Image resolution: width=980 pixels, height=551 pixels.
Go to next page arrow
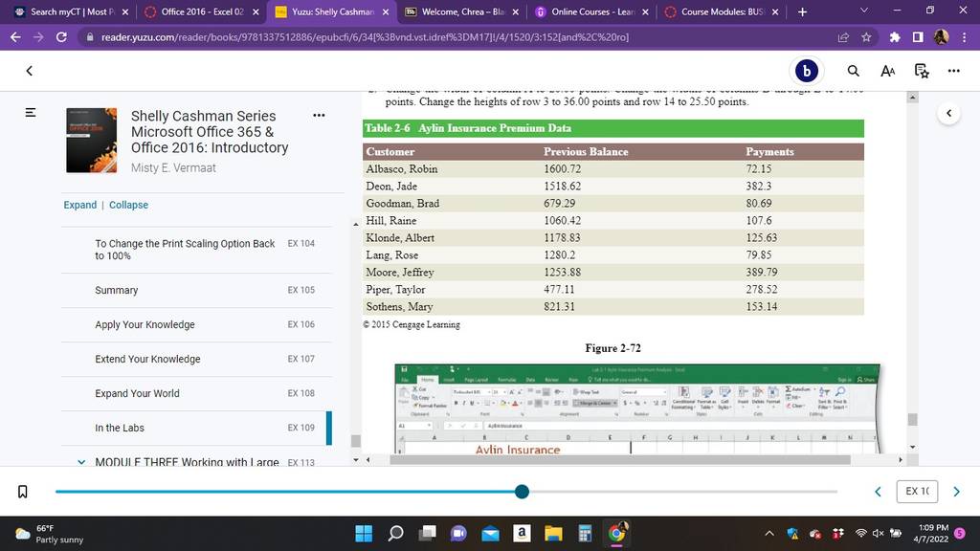coord(956,492)
